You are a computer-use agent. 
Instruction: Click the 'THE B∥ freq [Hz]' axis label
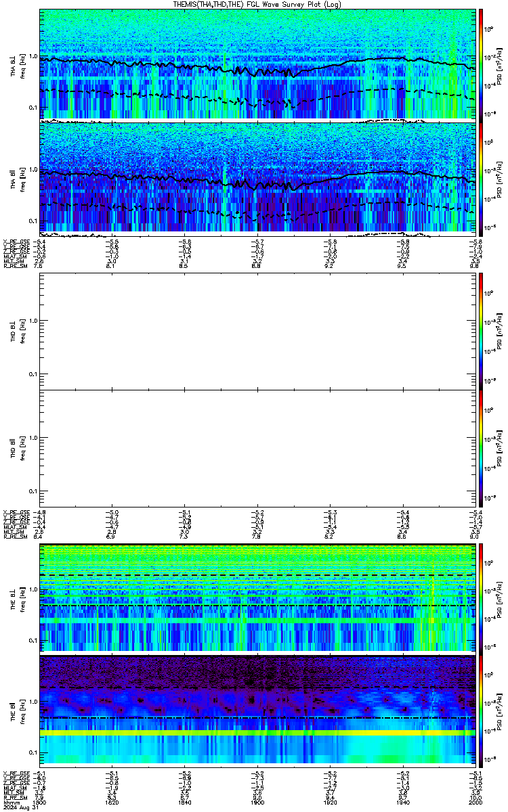(x=18, y=710)
